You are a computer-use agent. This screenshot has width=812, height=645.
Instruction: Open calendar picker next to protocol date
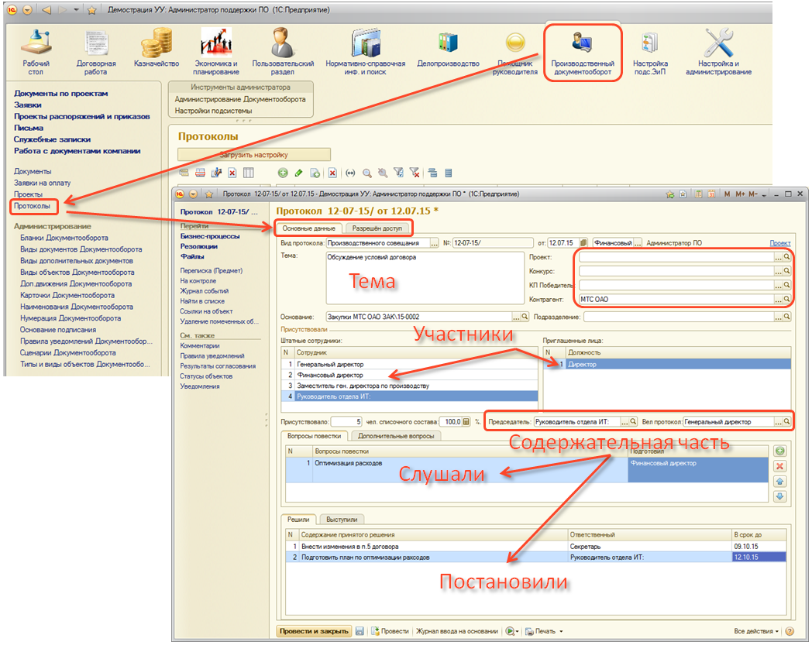pos(583,243)
